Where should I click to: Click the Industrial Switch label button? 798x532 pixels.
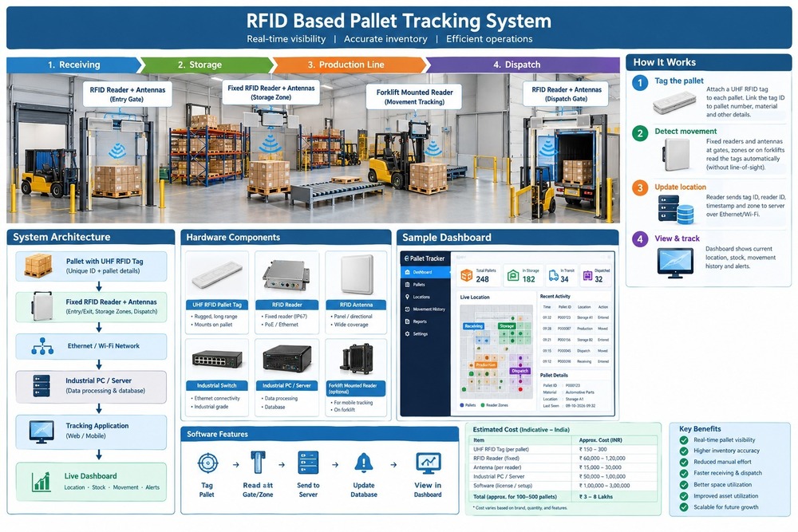[x=217, y=385]
